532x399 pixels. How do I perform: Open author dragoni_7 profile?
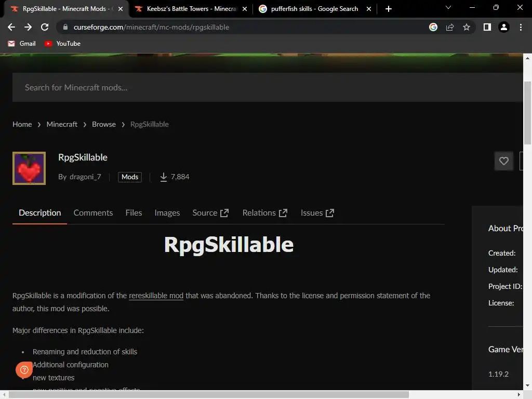click(x=85, y=177)
